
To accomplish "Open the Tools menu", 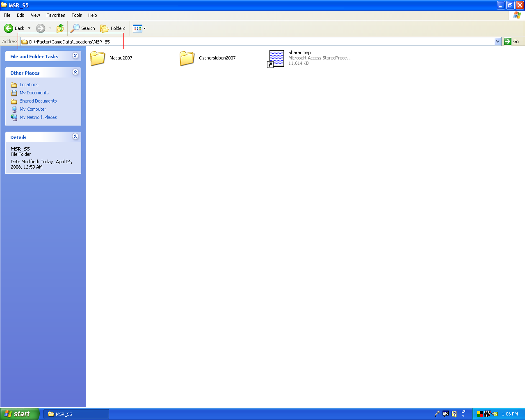I will coord(76,15).
